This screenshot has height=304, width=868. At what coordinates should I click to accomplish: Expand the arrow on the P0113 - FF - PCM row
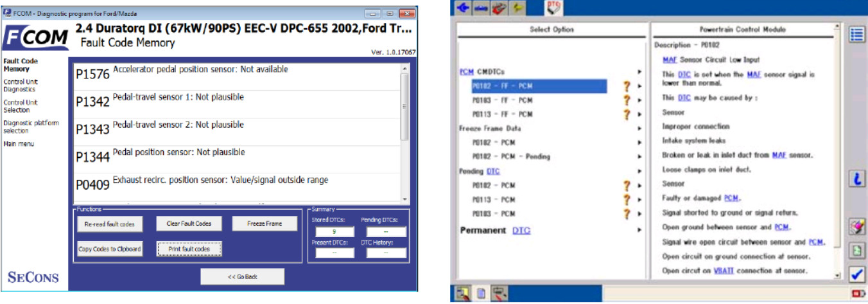[x=639, y=114]
